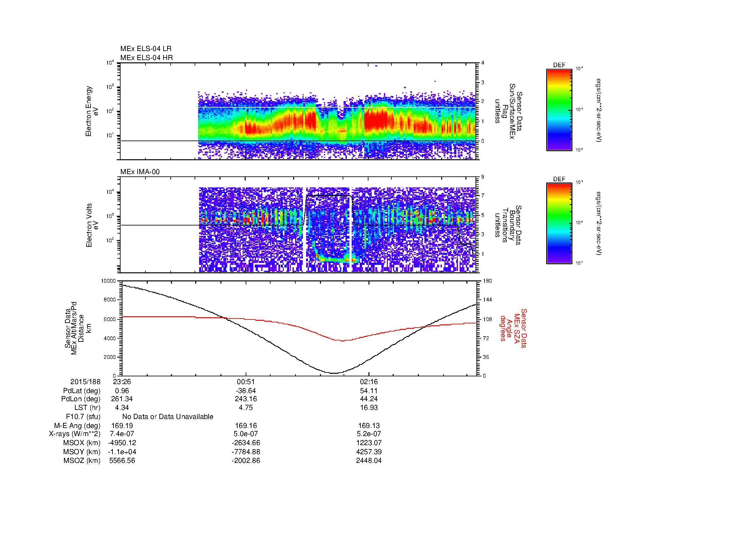Click the 'Sun/Surface/MEx Flag unitless' axis label

(509, 111)
